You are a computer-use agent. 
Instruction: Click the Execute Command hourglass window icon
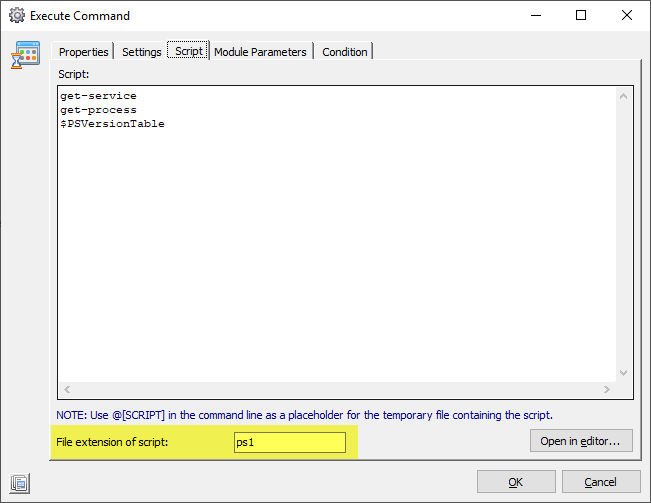point(25,56)
